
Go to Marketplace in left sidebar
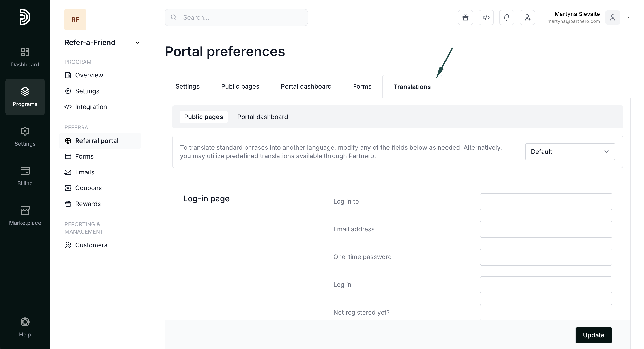click(x=25, y=215)
